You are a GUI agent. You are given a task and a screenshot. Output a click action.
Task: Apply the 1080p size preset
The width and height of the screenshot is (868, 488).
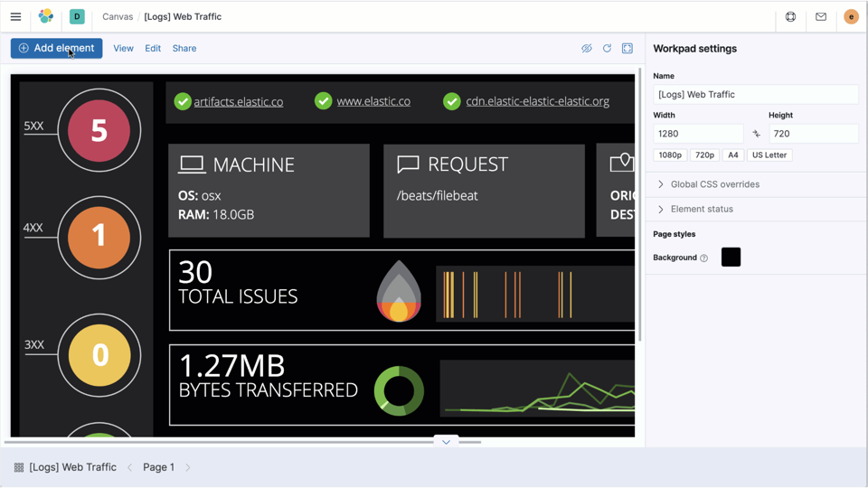[670, 155]
